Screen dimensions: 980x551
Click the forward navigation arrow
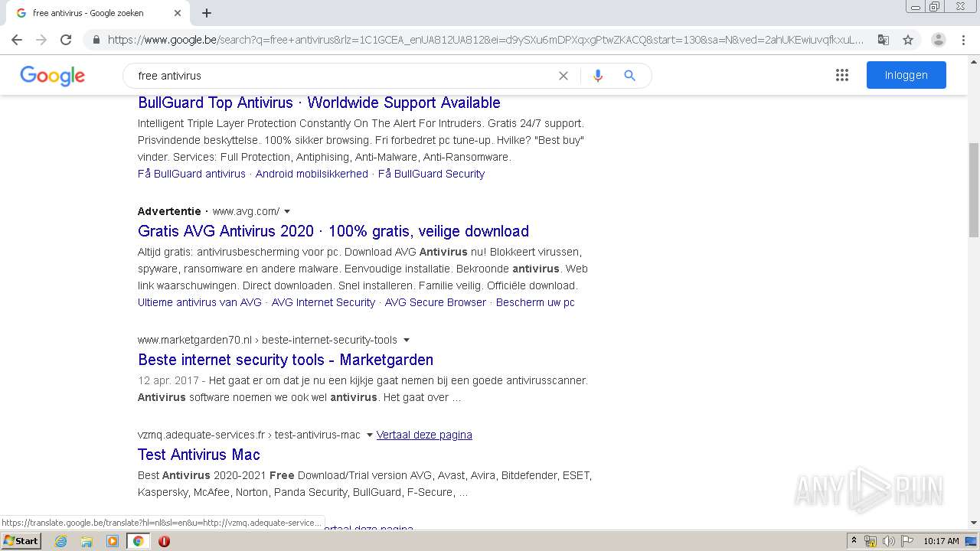tap(41, 40)
